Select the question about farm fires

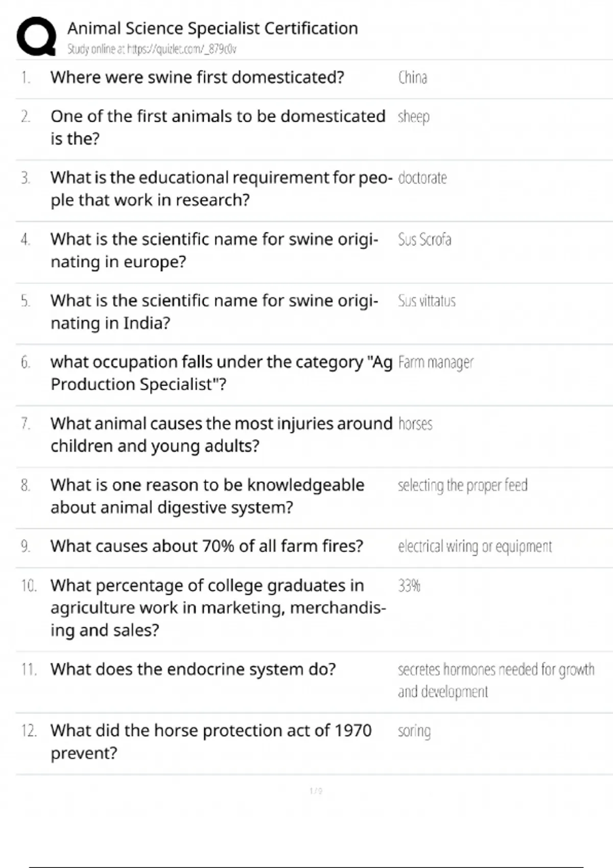pyautogui.click(x=206, y=546)
